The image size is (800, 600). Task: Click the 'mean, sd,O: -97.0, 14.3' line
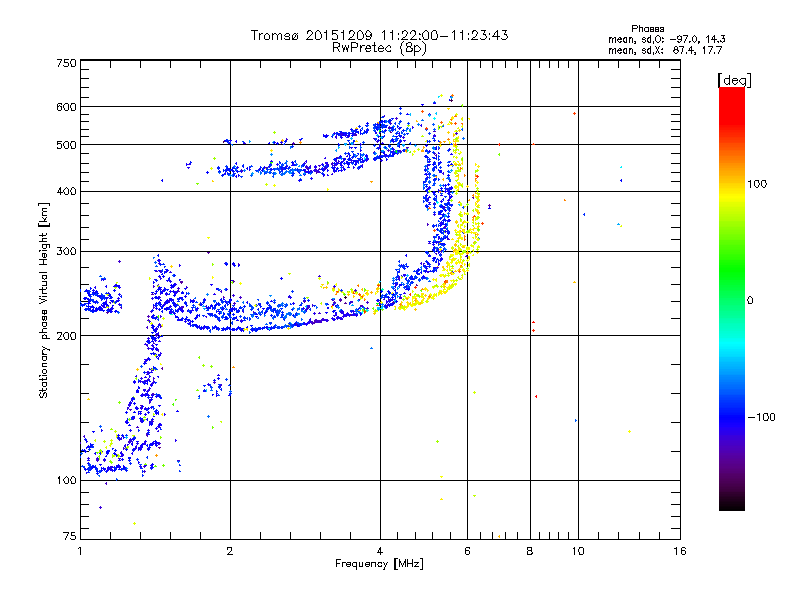coord(666,39)
